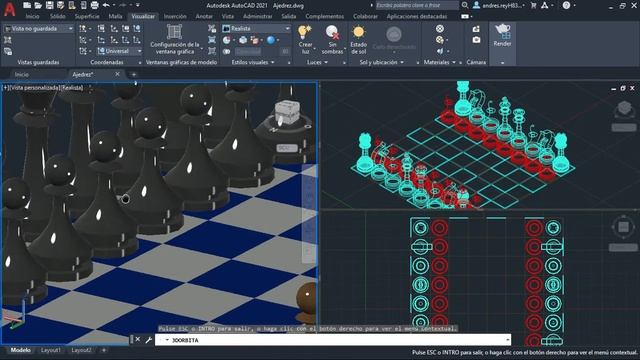Open the Autodesk App Store cart icon
The width and height of the screenshot is (640, 360).
(533, 5)
